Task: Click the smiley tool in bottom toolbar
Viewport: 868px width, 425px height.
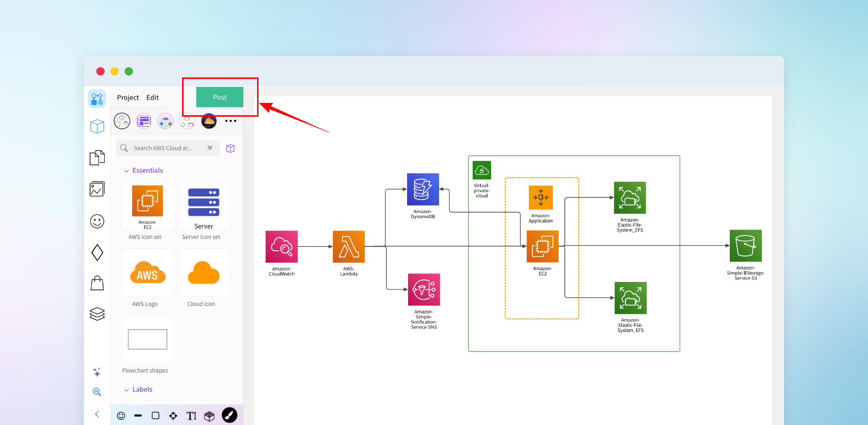Action: (121, 416)
